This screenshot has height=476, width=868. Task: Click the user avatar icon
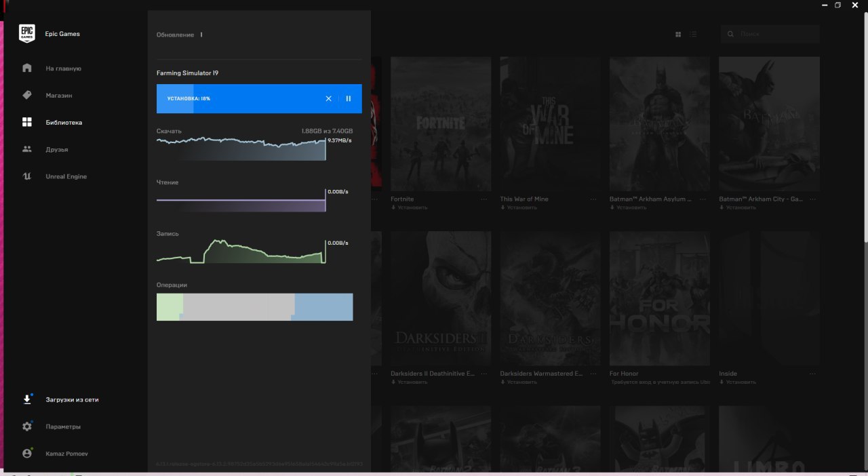click(x=27, y=453)
